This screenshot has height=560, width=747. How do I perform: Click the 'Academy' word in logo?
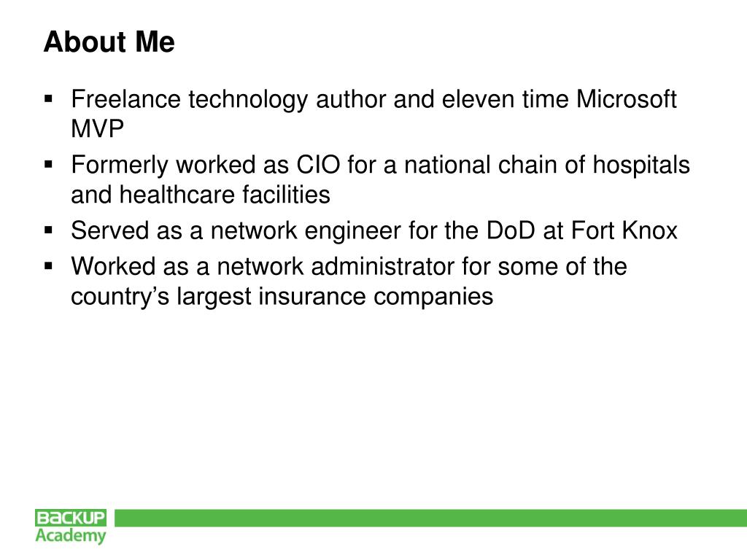coord(71,536)
